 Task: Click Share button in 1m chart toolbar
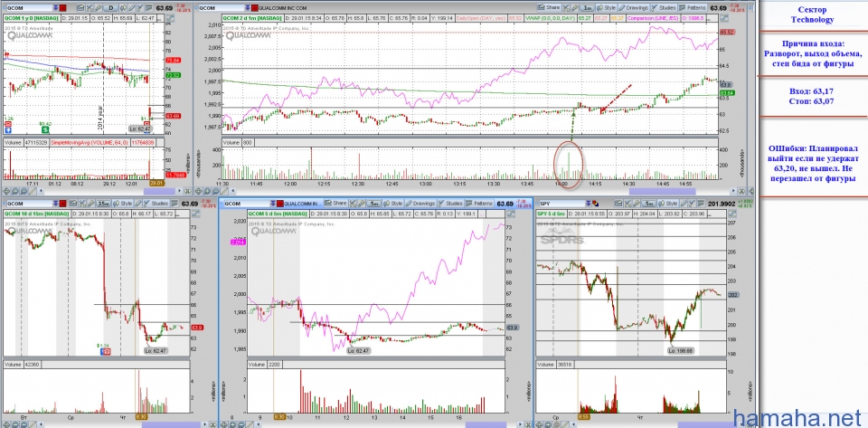click(x=548, y=8)
